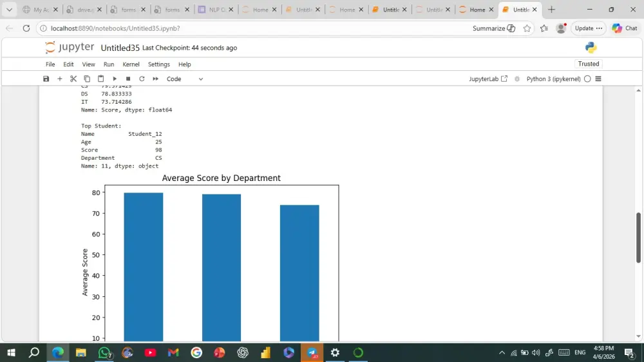Open Telegram from the taskbar
644x362 pixels.
[x=312, y=352]
